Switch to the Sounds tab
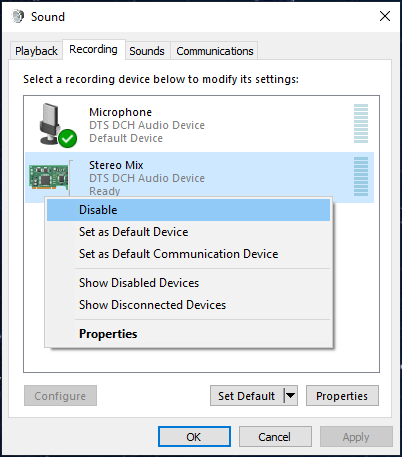 147,51
